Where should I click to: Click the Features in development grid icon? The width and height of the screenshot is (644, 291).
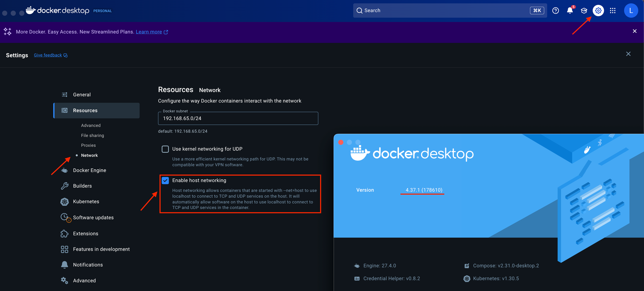coord(65,249)
